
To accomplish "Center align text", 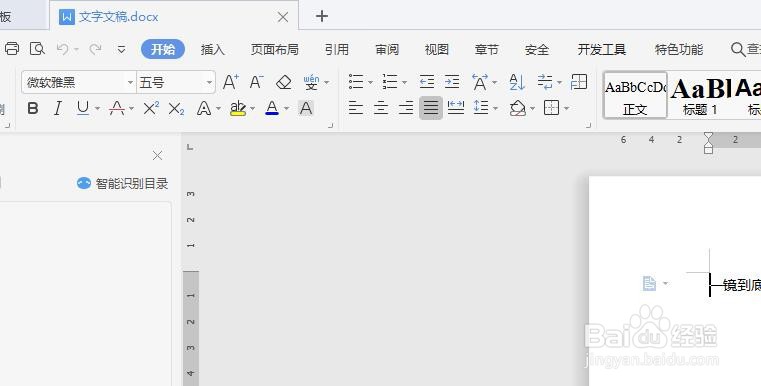I will coord(381,108).
